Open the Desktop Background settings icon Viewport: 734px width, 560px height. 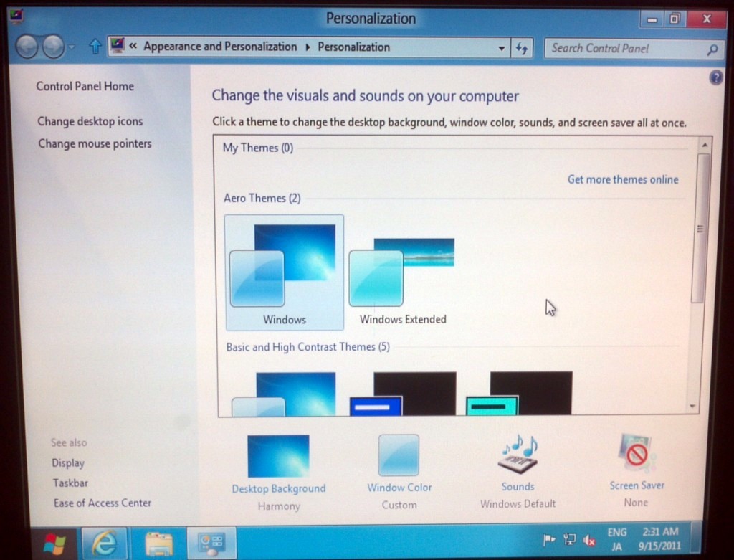pos(278,457)
